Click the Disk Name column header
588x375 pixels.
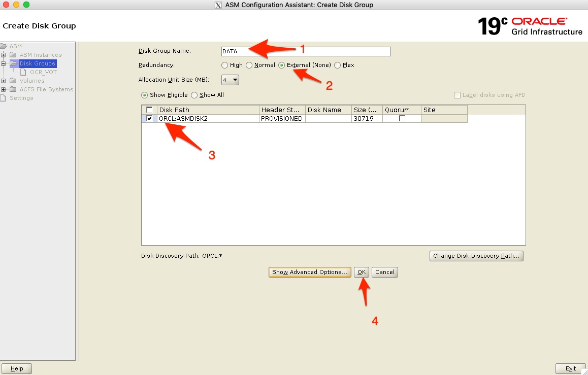pyautogui.click(x=329, y=110)
